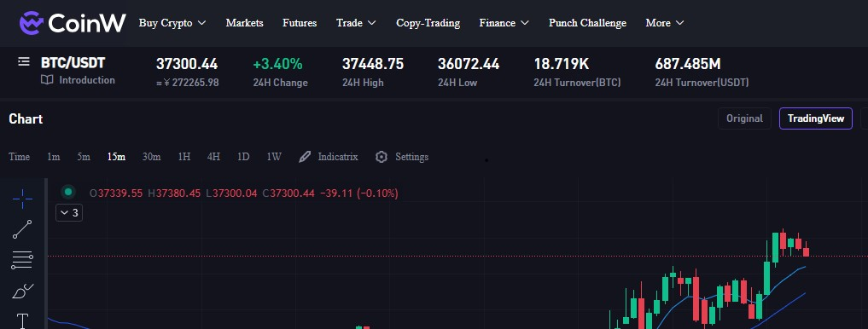Open the Copy-Trading menu item
The height and width of the screenshot is (329, 868).
coord(428,23)
